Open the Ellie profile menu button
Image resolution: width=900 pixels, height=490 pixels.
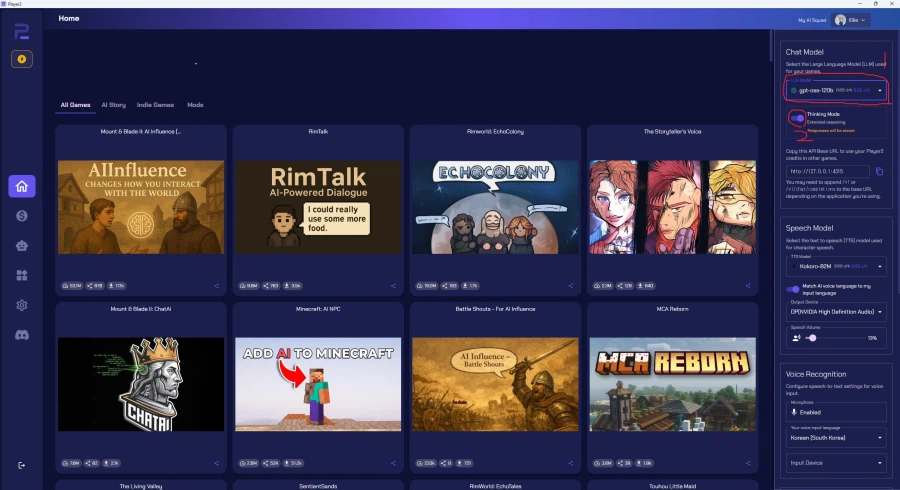point(851,19)
